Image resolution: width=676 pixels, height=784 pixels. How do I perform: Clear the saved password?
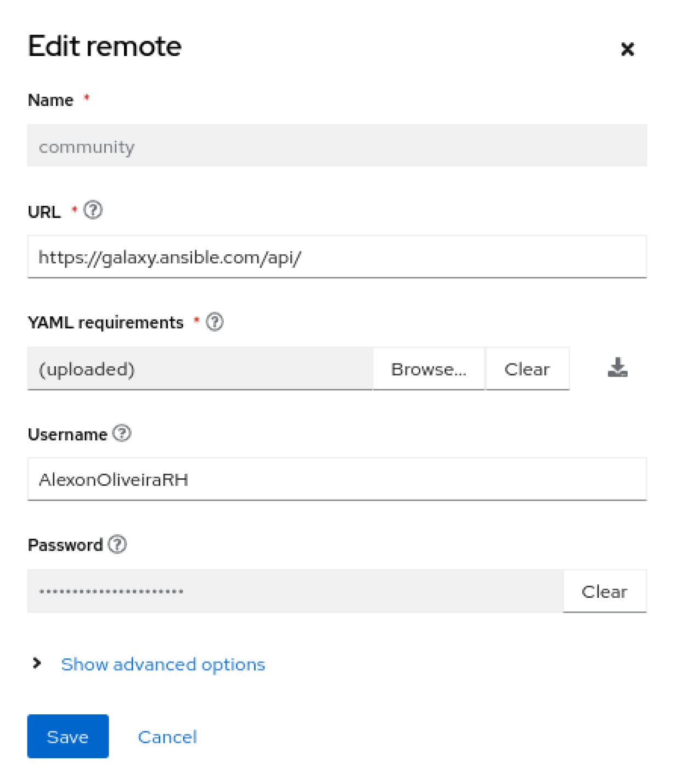[x=604, y=591]
